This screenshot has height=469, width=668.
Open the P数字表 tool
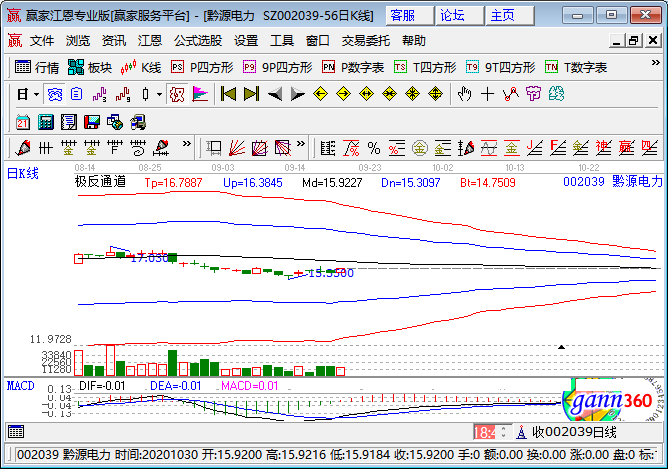[353, 67]
